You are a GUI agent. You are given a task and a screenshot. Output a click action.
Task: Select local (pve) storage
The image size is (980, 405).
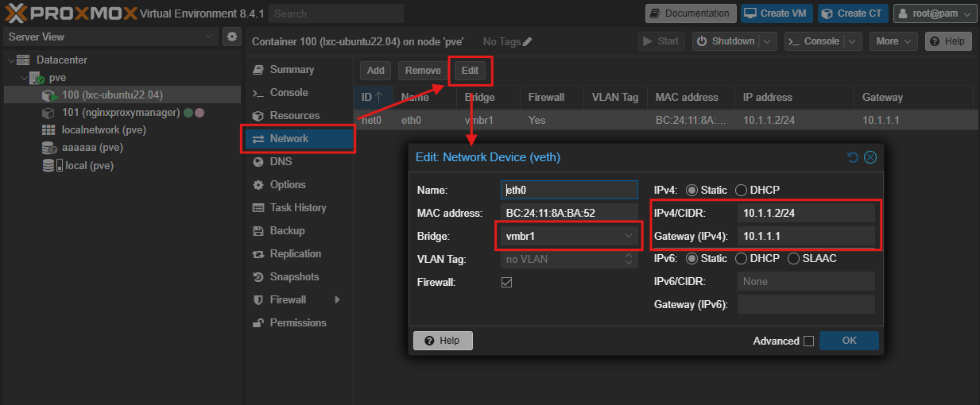coord(89,165)
